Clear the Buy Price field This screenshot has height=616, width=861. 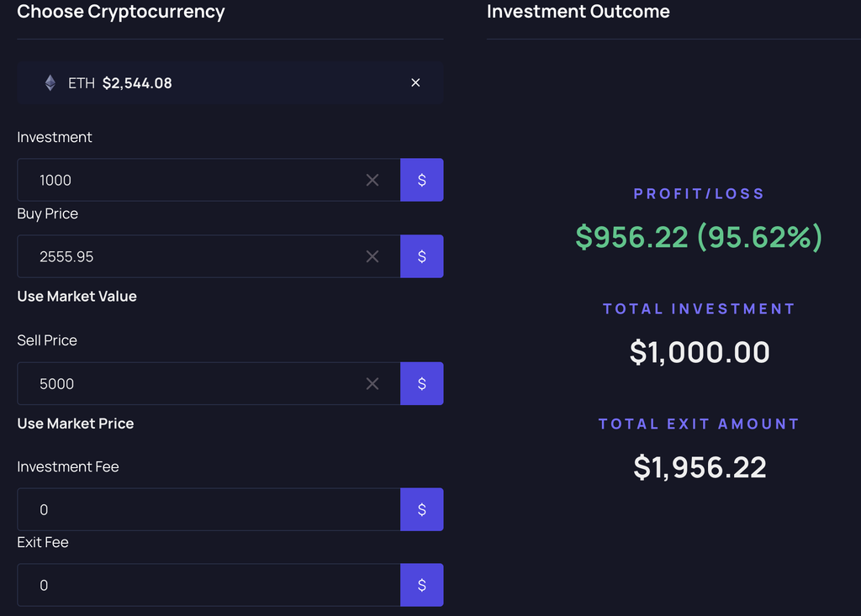click(x=372, y=256)
